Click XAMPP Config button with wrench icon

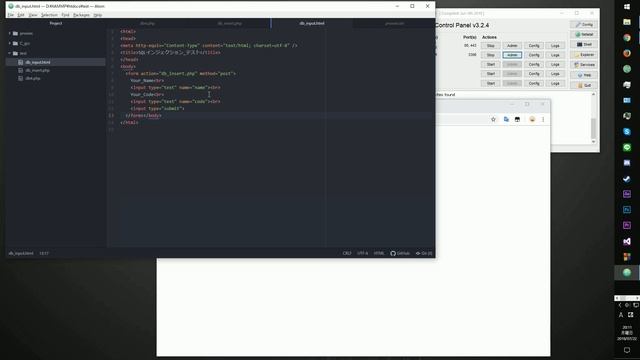(x=584, y=24)
